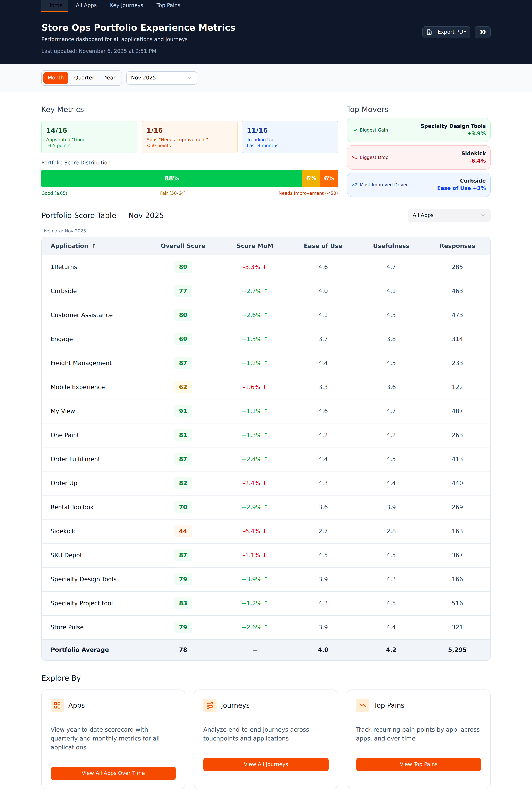The width and height of the screenshot is (532, 807).
Task: Click the eyes icon button in header
Action: [482, 32]
